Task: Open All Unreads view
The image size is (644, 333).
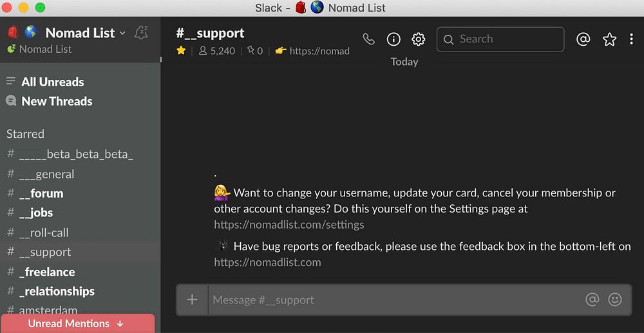Action: coord(52,82)
